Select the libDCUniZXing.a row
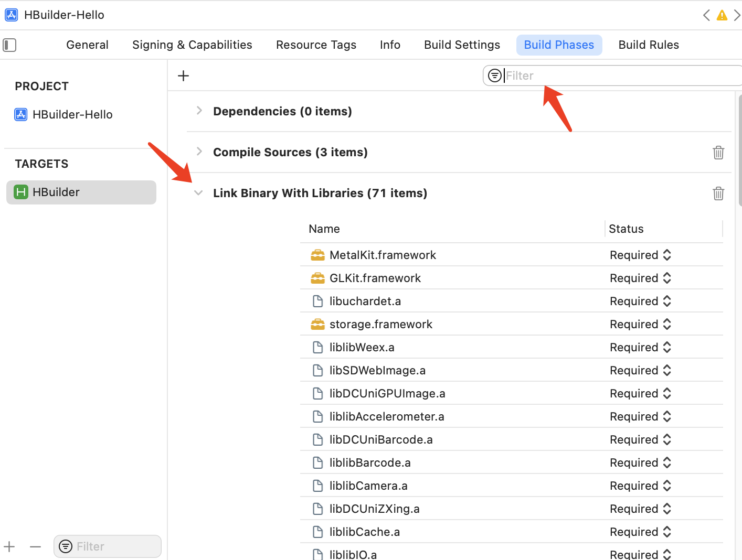The width and height of the screenshot is (742, 560). tap(512, 509)
